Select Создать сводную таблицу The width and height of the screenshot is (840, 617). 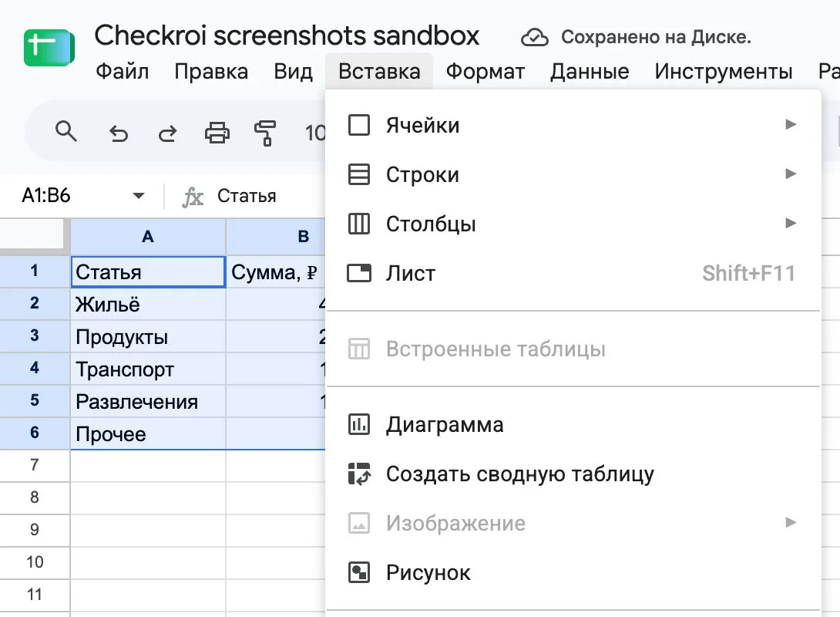[573, 474]
